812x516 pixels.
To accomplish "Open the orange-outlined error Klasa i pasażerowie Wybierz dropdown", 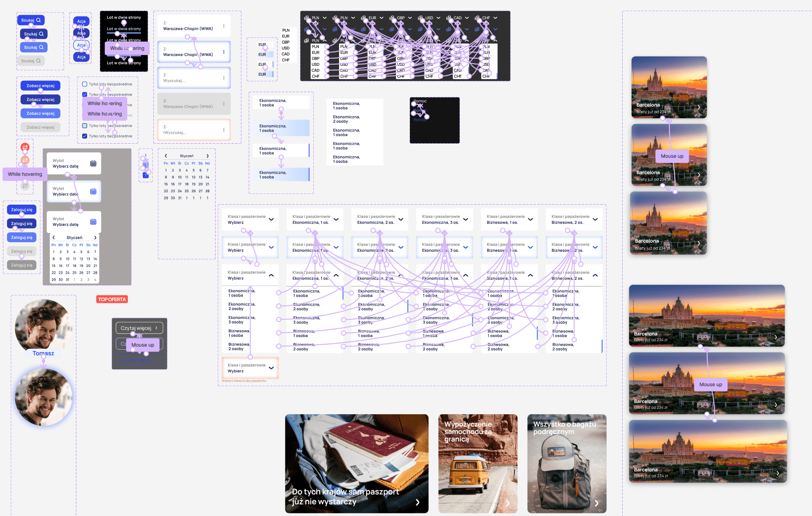I will pyautogui.click(x=250, y=368).
